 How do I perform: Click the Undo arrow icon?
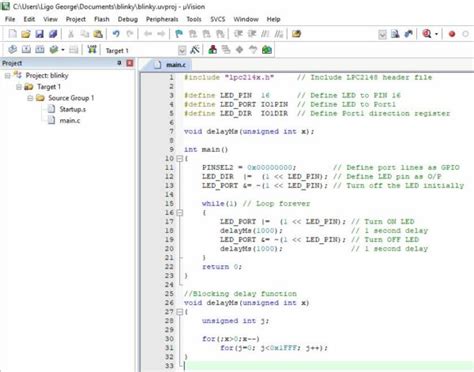pyautogui.click(x=116, y=34)
